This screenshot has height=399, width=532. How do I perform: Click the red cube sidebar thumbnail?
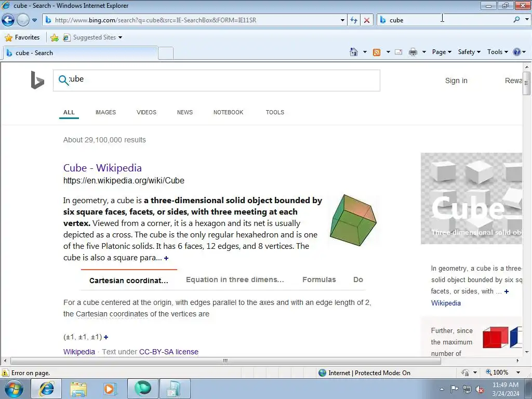coord(495,338)
